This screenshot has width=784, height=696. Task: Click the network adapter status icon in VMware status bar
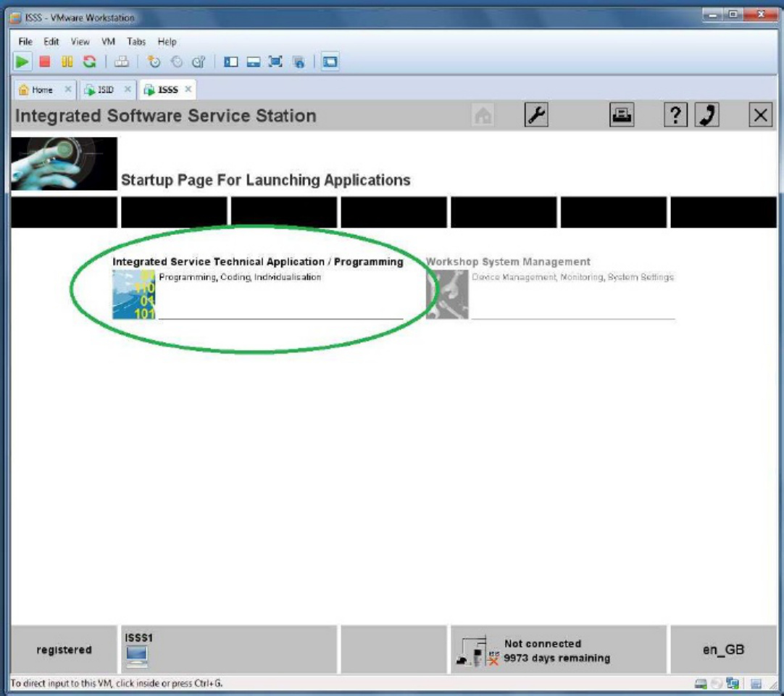[x=733, y=684]
